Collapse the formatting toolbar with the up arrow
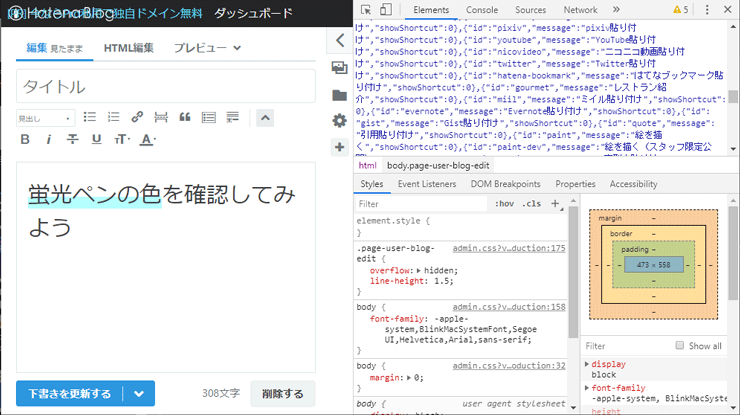 [x=265, y=118]
